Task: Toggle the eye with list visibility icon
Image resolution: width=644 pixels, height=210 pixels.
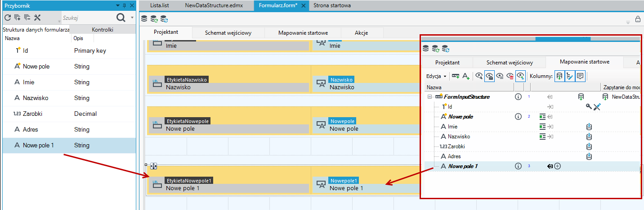Action: coord(500,76)
